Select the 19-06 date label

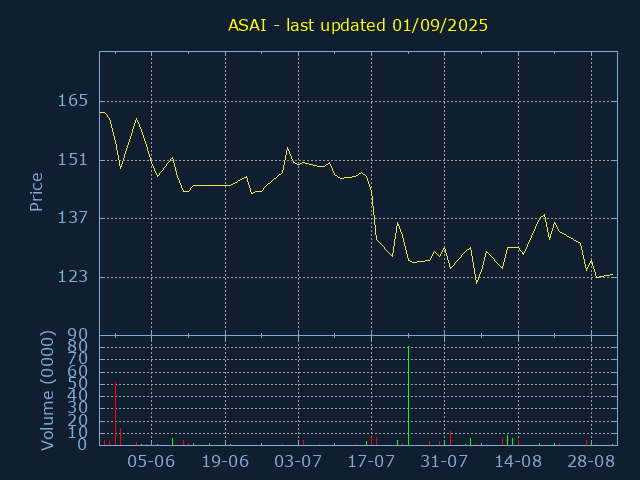pos(225,462)
